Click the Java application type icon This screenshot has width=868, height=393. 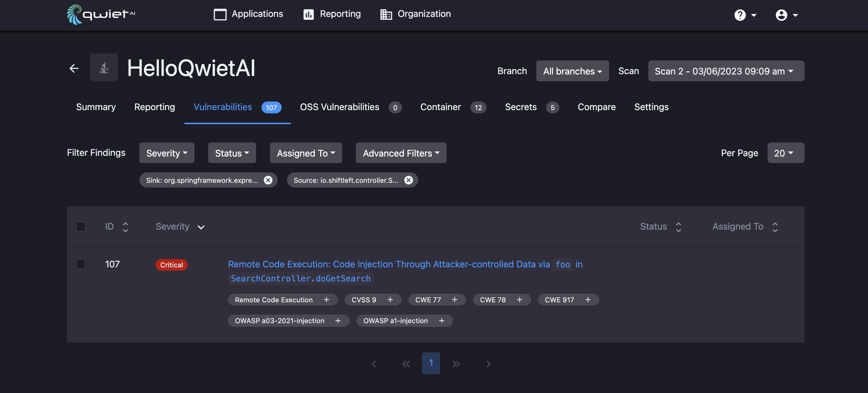click(x=103, y=67)
